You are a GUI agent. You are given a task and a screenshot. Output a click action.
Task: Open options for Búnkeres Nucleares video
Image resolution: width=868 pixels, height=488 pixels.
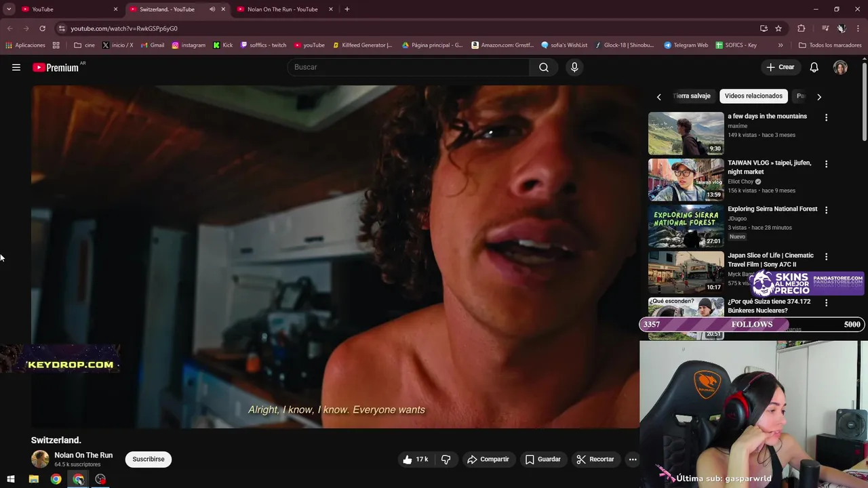click(826, 303)
